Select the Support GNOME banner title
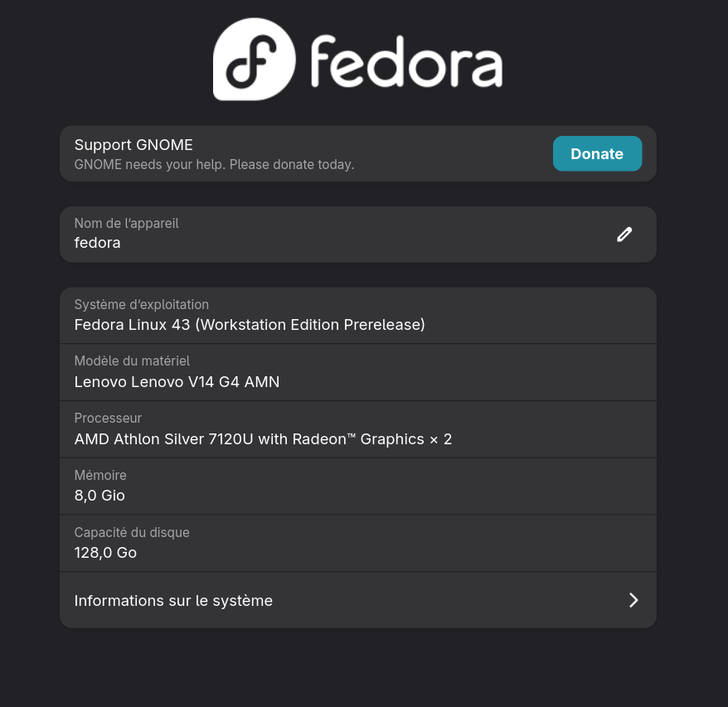 click(x=133, y=145)
